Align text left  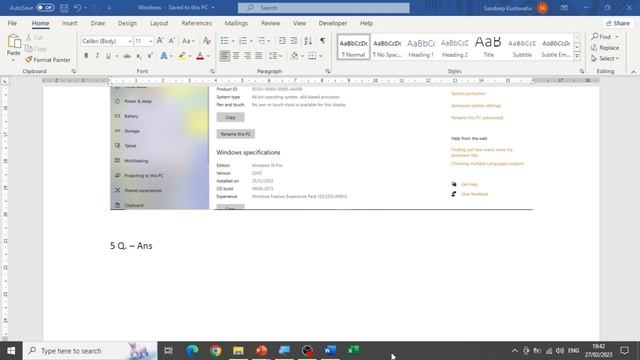click(224, 56)
